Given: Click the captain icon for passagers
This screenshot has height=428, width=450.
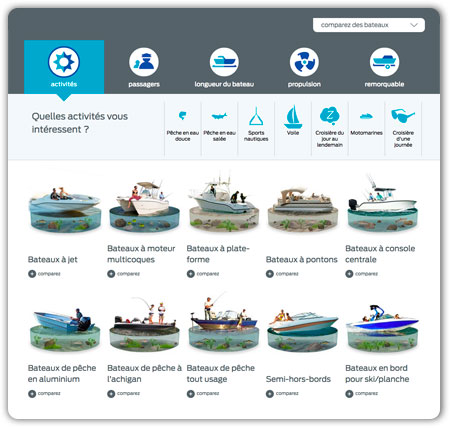Looking at the screenshot, I should point(144,62).
